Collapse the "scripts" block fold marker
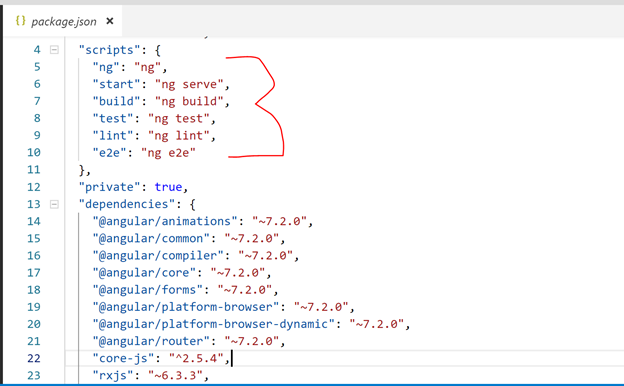624x386 pixels. [x=54, y=50]
